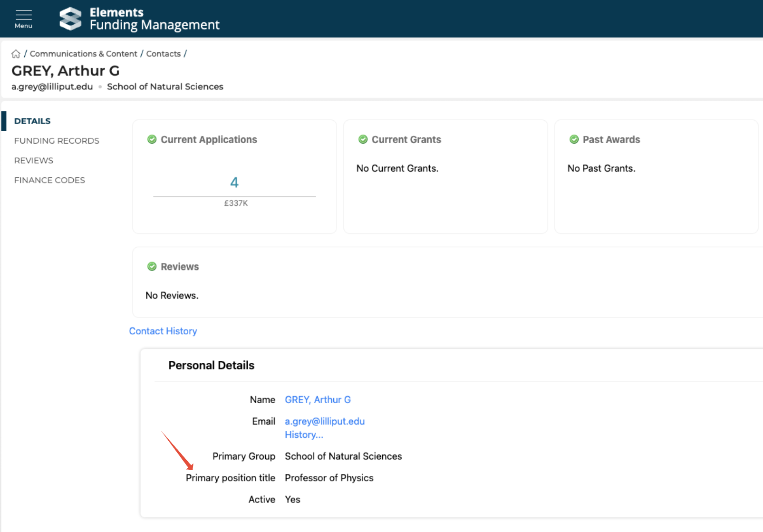The image size is (763, 532).
Task: Navigate to Contacts breadcrumb link
Action: click(x=163, y=54)
